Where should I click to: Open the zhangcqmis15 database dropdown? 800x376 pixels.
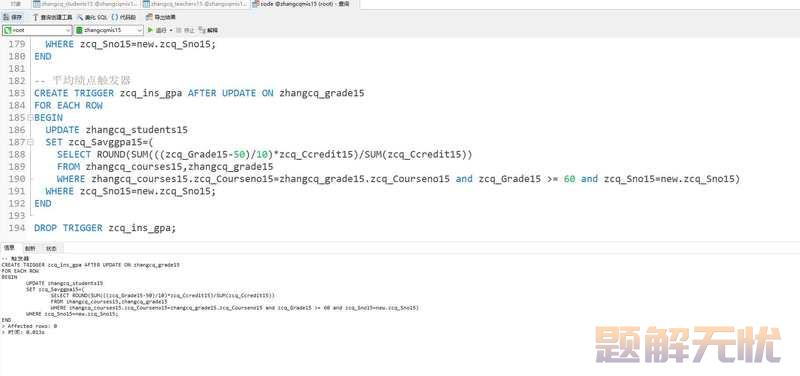pyautogui.click(x=109, y=30)
